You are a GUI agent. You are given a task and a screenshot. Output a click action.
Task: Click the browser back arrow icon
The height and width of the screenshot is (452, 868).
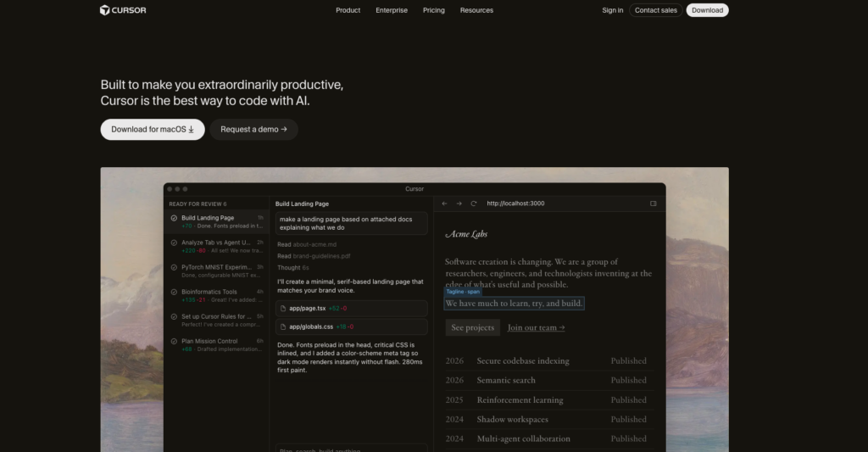pos(444,204)
